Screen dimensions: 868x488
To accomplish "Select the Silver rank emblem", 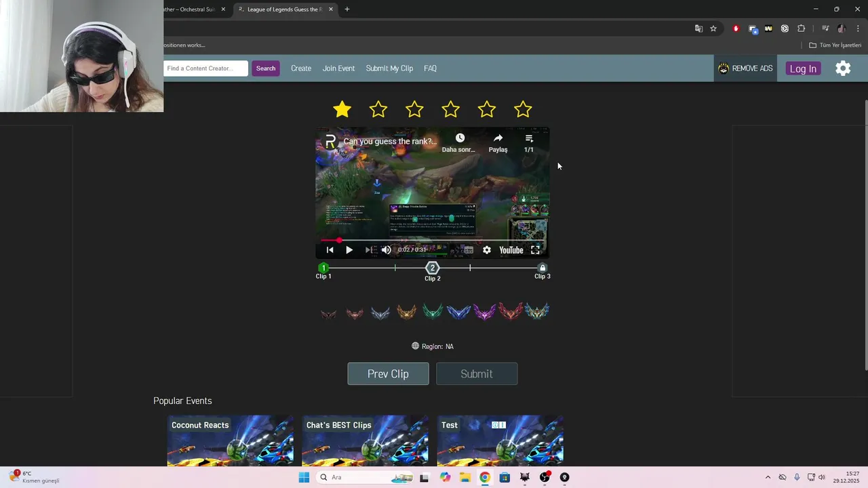I will (380, 312).
